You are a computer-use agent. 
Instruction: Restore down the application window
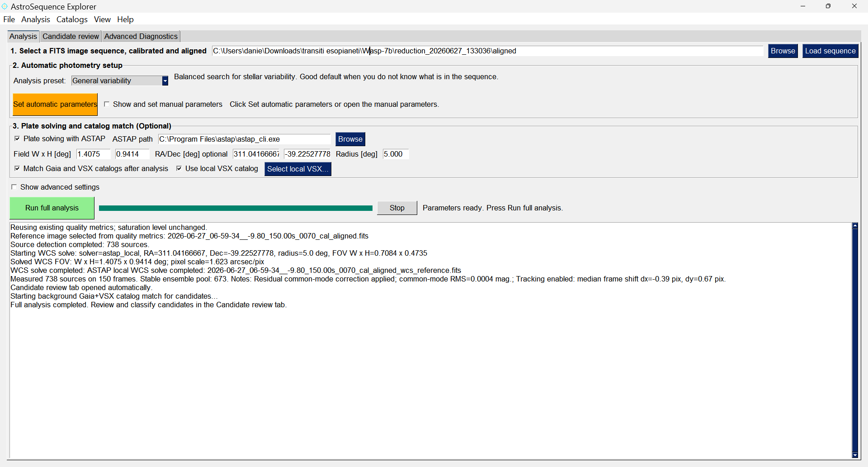point(828,6)
